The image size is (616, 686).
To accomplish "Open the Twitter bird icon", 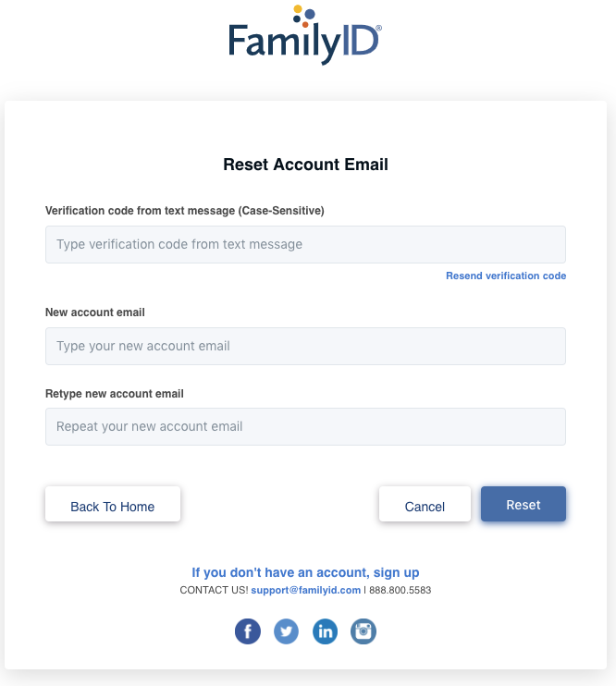I will click(x=287, y=631).
